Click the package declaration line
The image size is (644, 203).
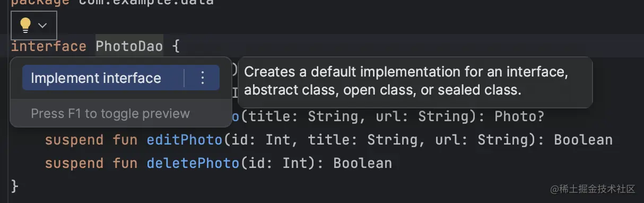tap(112, 3)
